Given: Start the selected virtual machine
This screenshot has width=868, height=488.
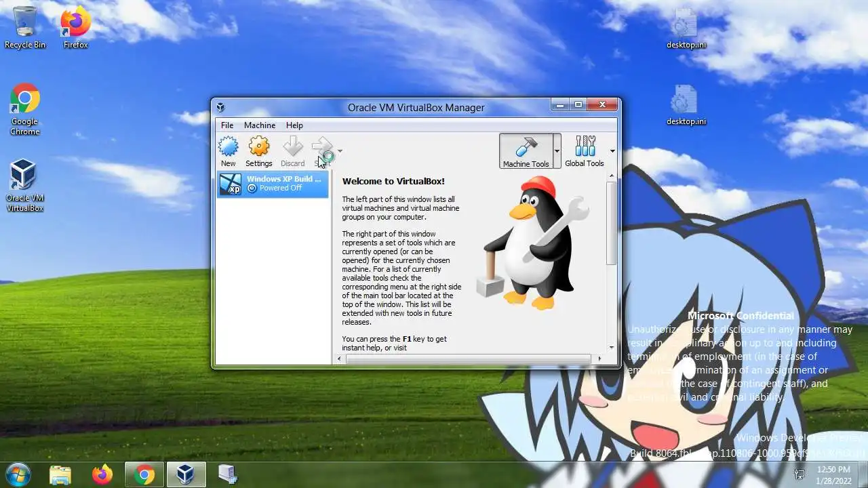Looking at the screenshot, I should (322, 151).
